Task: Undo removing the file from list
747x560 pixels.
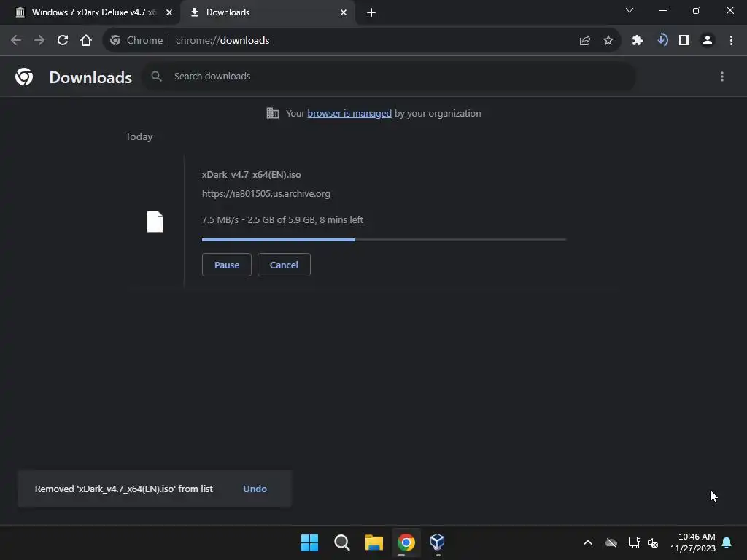Action: click(255, 489)
